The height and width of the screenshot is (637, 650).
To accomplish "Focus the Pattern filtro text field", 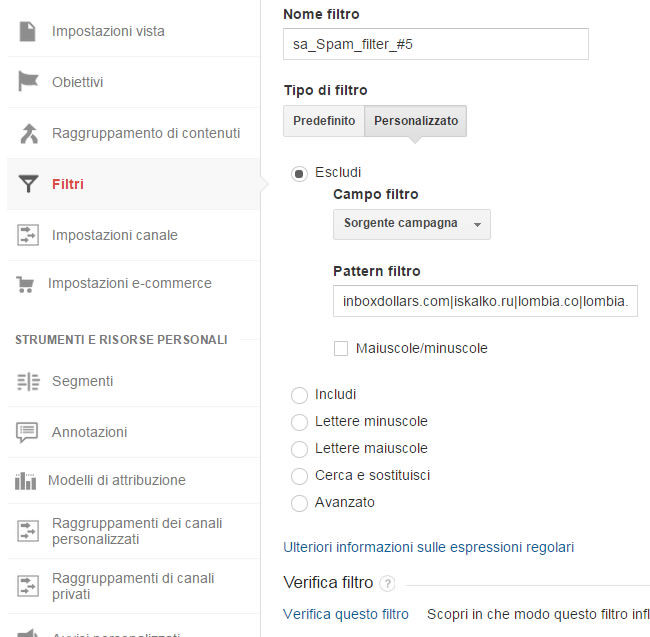I will click(x=485, y=301).
